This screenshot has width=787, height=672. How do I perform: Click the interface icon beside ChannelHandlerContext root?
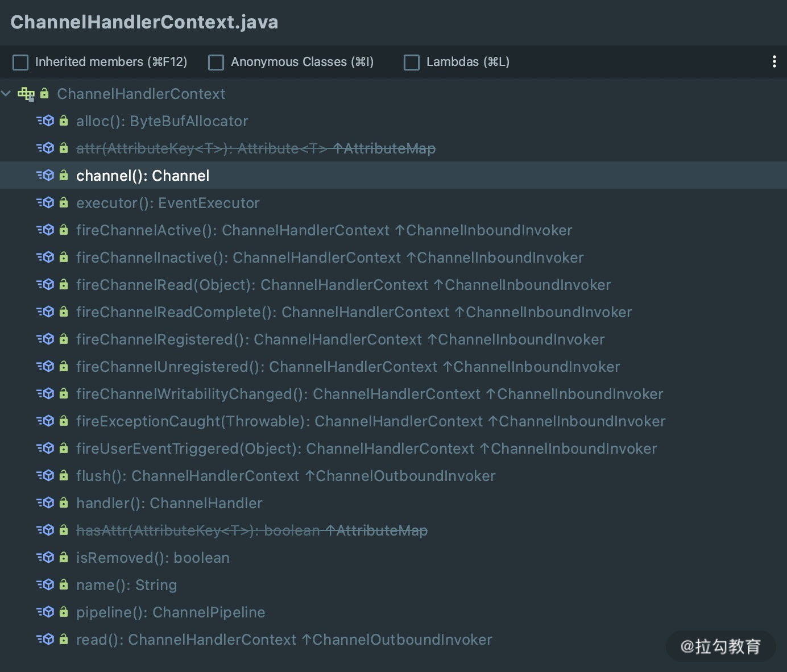[26, 94]
